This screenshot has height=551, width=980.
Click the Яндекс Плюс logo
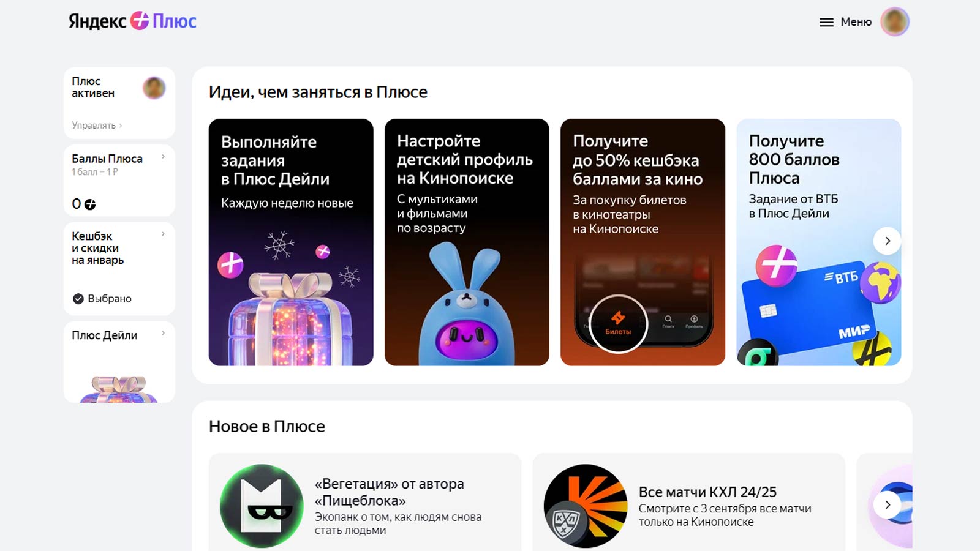tap(132, 21)
